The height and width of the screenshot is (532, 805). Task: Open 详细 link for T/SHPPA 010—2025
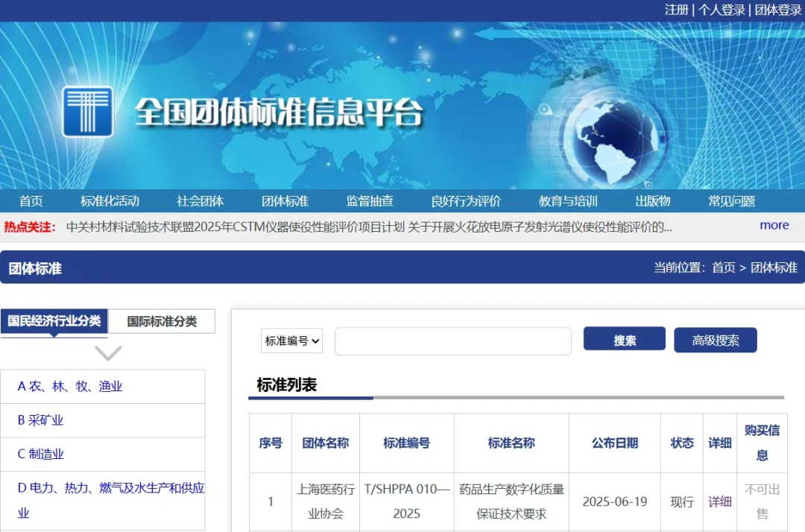coord(719,501)
